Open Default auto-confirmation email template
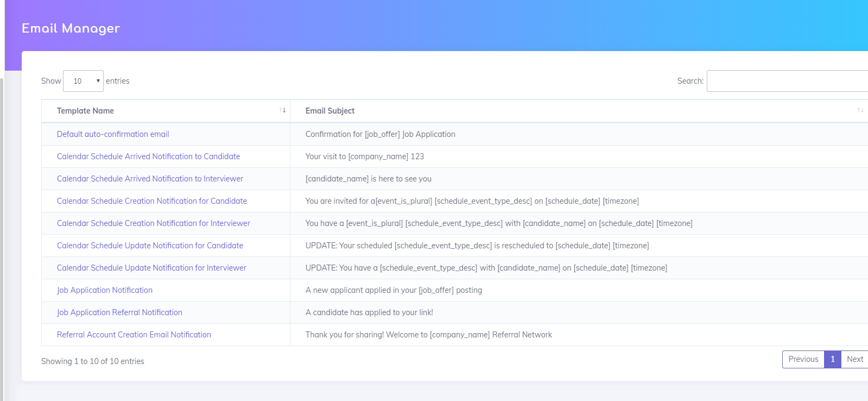This screenshot has height=401, width=868. coord(113,134)
